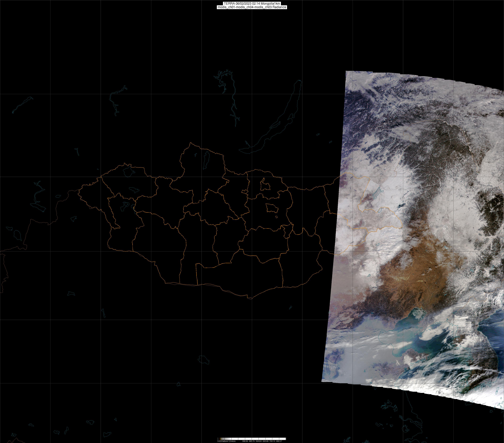Click the 495.70 color bar tick label
The image size is (504, 443).
252,441
